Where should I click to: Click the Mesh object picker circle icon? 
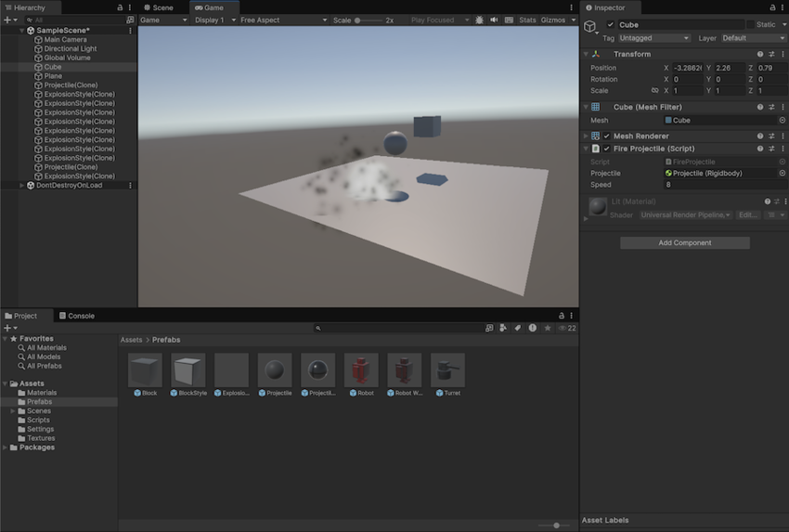(782, 121)
